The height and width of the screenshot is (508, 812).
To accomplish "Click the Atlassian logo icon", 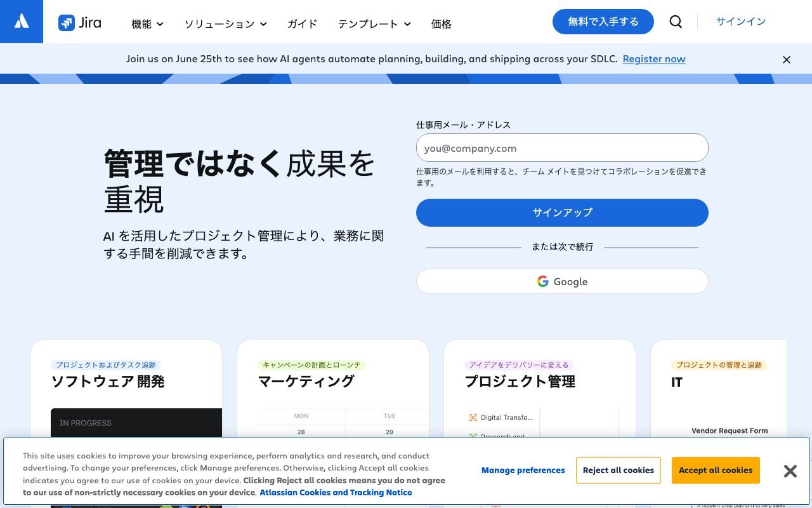I will point(22,22).
